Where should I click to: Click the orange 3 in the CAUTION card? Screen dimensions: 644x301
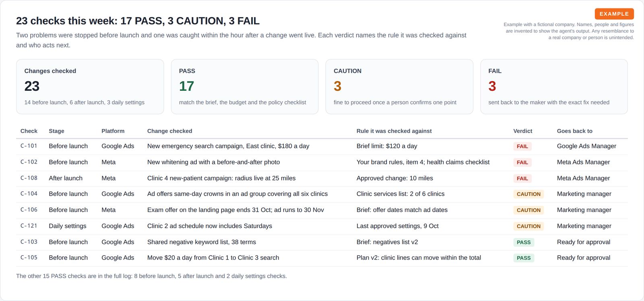pos(337,86)
